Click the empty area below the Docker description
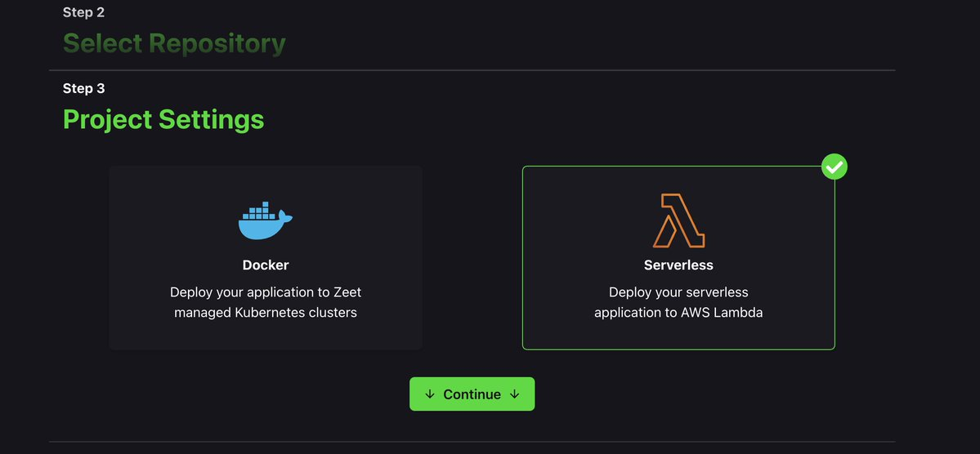This screenshot has width=980, height=454. click(x=265, y=335)
